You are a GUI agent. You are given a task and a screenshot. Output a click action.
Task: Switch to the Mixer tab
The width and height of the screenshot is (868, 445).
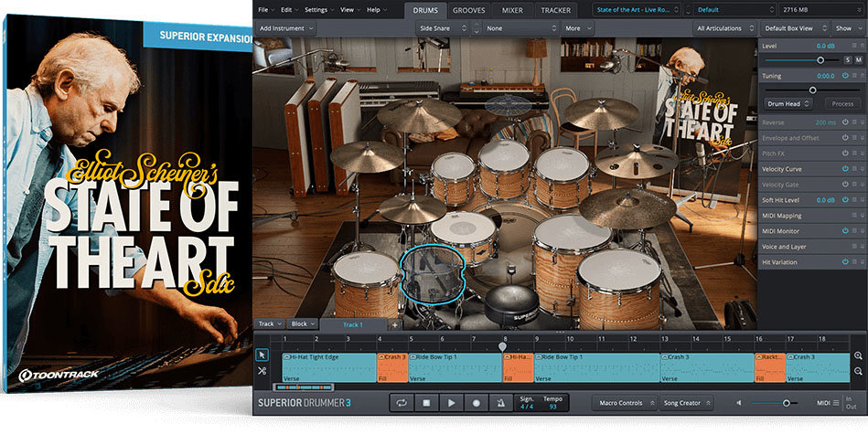[512, 10]
